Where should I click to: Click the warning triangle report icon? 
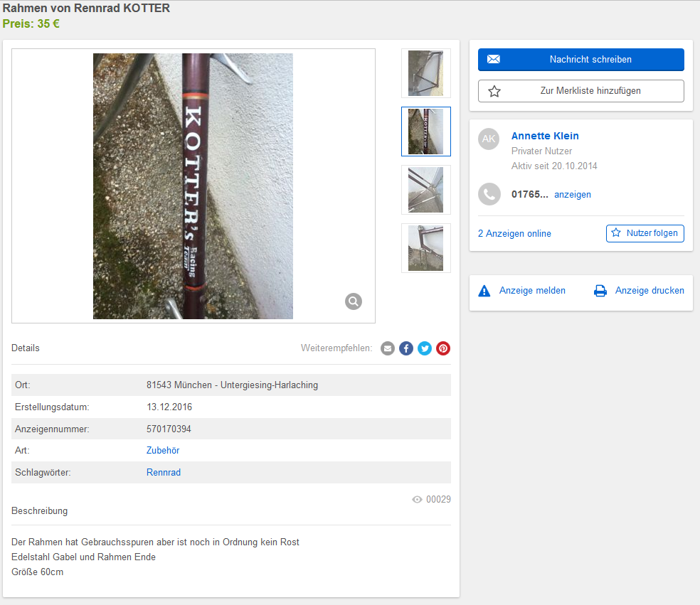pyautogui.click(x=484, y=291)
